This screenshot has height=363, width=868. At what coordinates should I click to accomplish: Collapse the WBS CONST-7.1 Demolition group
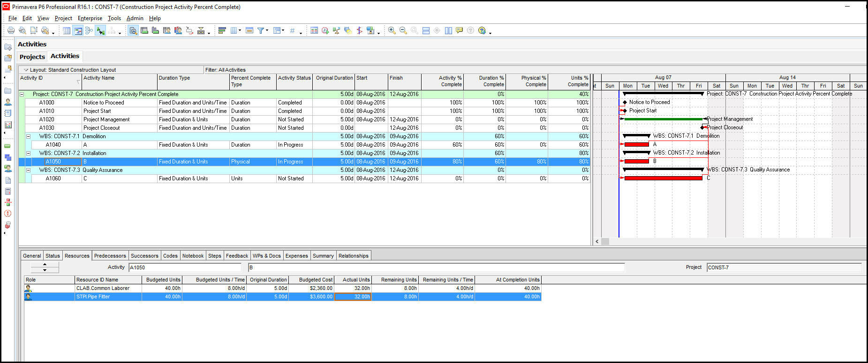28,136
